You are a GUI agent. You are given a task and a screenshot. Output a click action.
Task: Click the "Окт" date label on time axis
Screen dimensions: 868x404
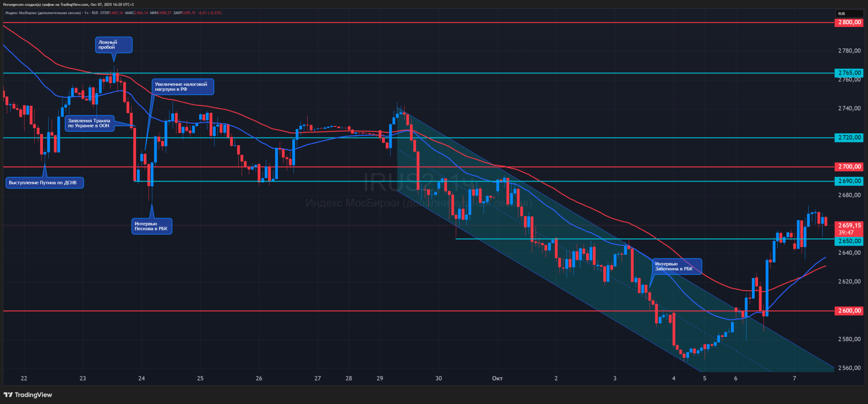(x=497, y=378)
